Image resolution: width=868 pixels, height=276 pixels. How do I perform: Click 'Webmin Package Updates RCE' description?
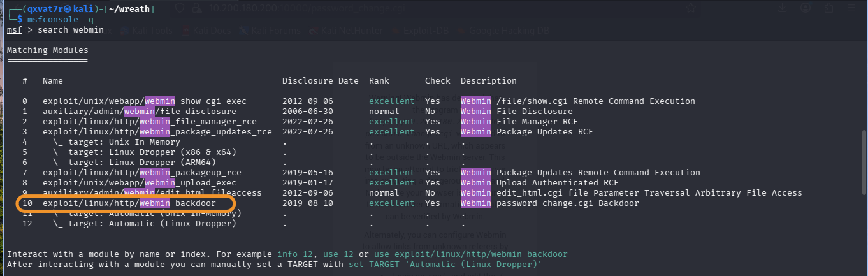click(x=527, y=132)
